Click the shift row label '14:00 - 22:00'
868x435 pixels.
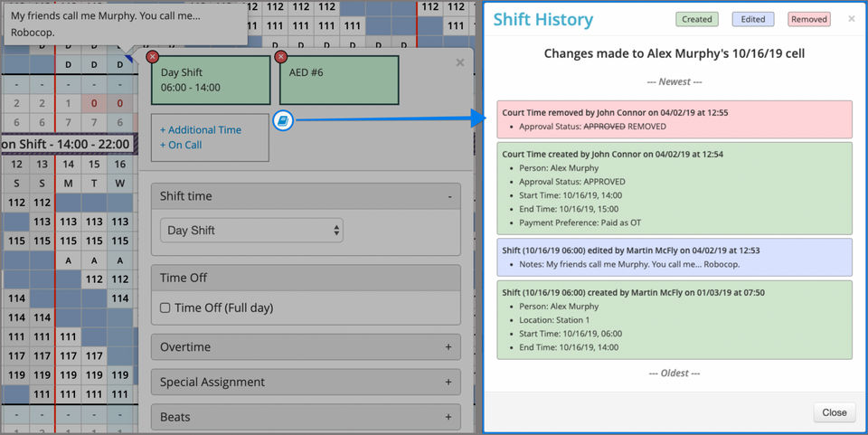[x=93, y=145]
